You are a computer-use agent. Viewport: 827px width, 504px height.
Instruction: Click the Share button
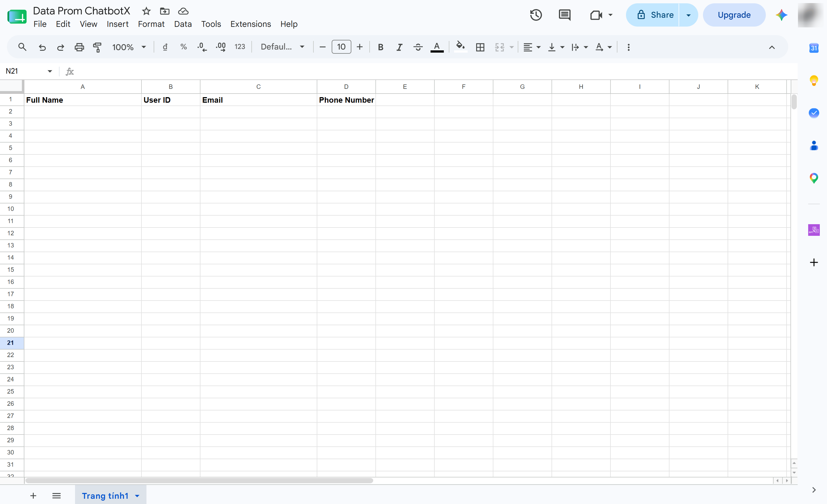(653, 15)
